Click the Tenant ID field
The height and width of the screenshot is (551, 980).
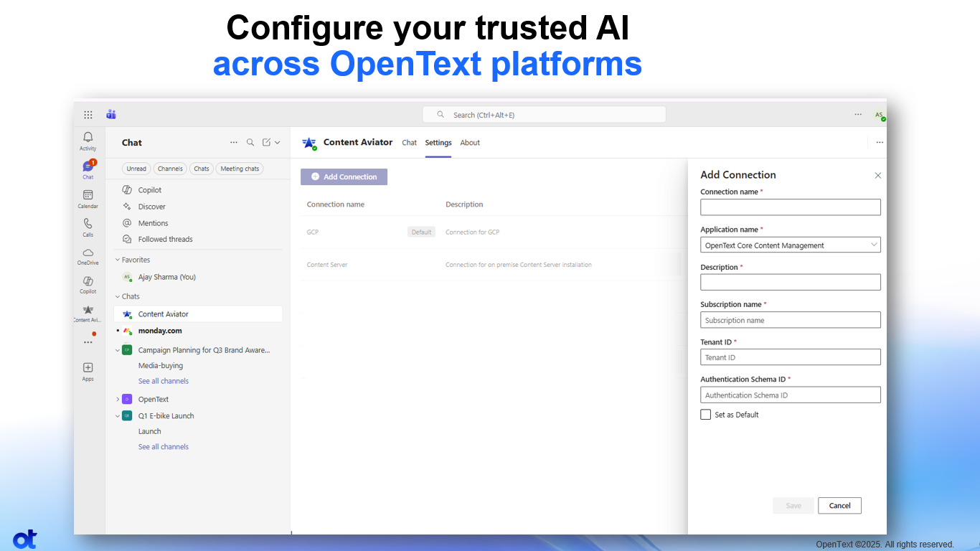[791, 357]
